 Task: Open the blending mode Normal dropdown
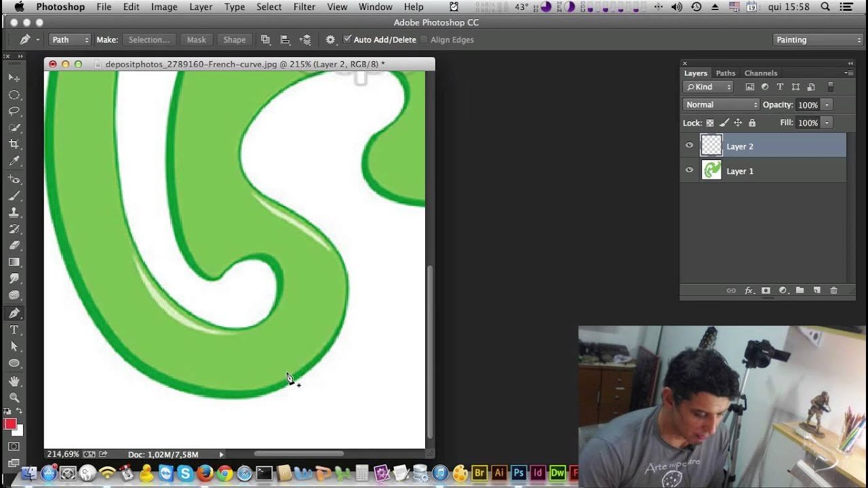720,104
